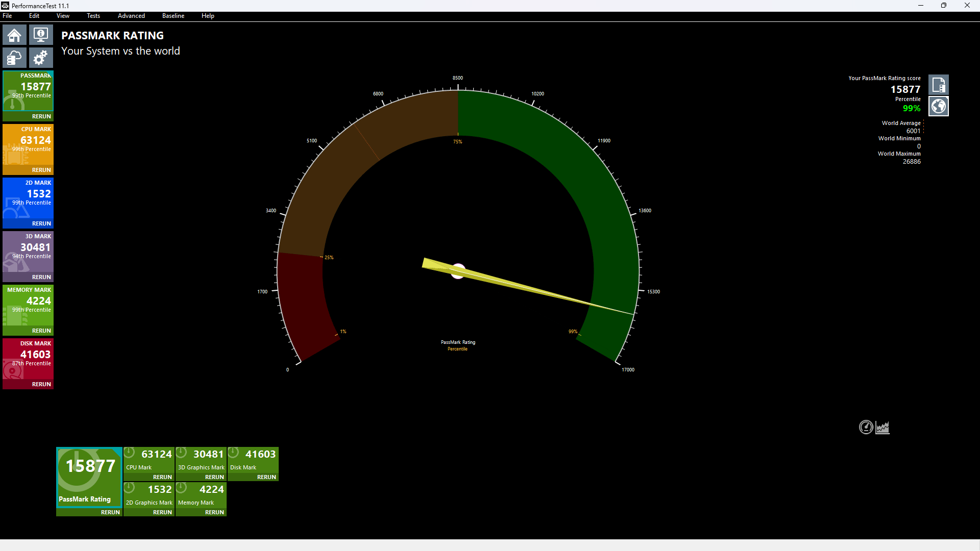980x551 pixels.
Task: Switch to the gauge dial view icon
Action: pyautogui.click(x=866, y=427)
